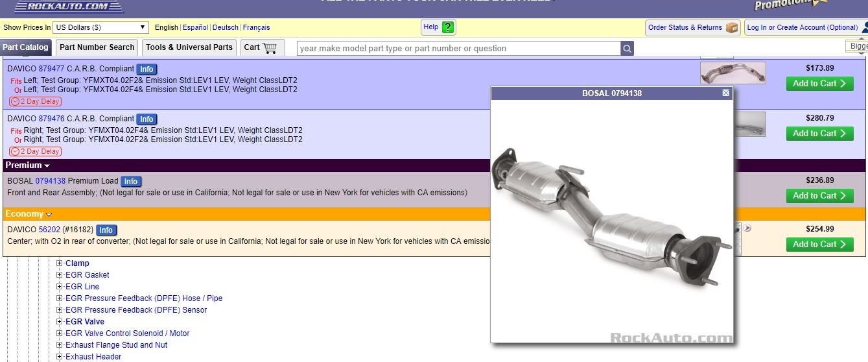868x362 pixels.
Task: Expand EGR Pressure Feedback (DPFE) Sensor node
Action: [x=60, y=310]
